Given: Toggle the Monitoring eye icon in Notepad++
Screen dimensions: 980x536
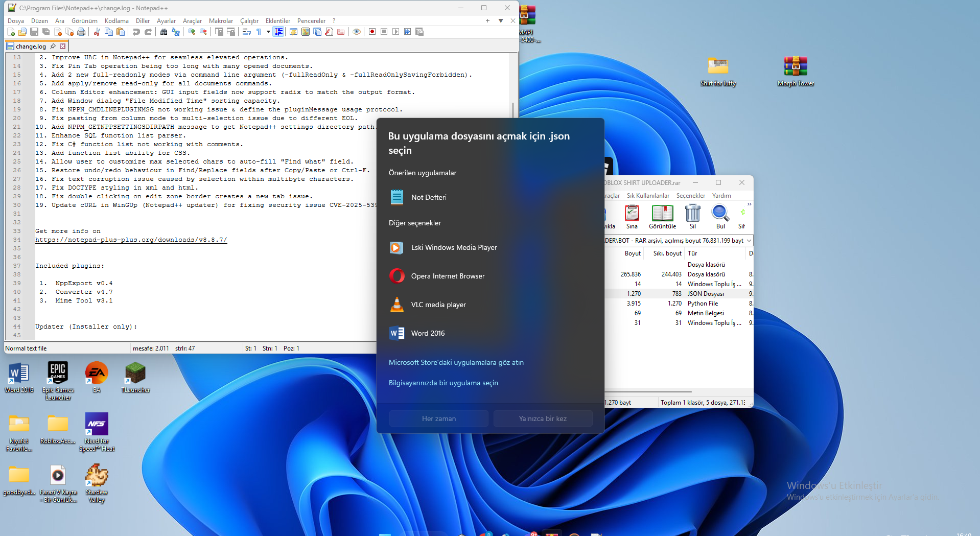Looking at the screenshot, I should click(x=357, y=32).
